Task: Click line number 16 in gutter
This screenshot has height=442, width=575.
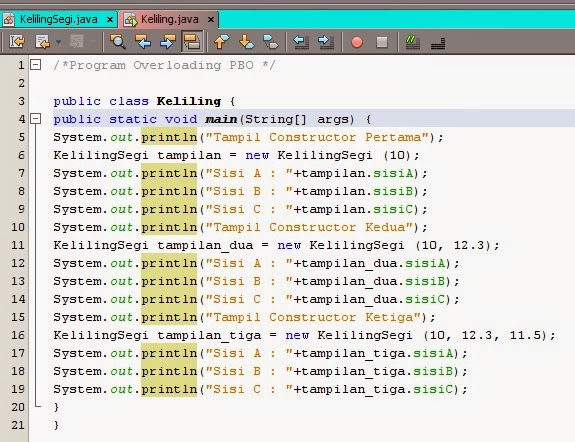Action: click(x=18, y=335)
